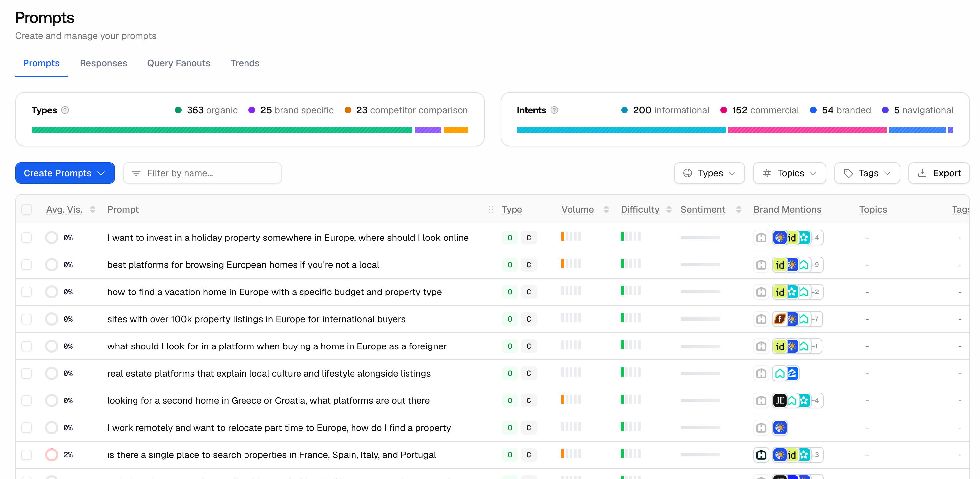Click the Create Prompts button
The width and height of the screenshot is (980, 479).
(x=65, y=173)
